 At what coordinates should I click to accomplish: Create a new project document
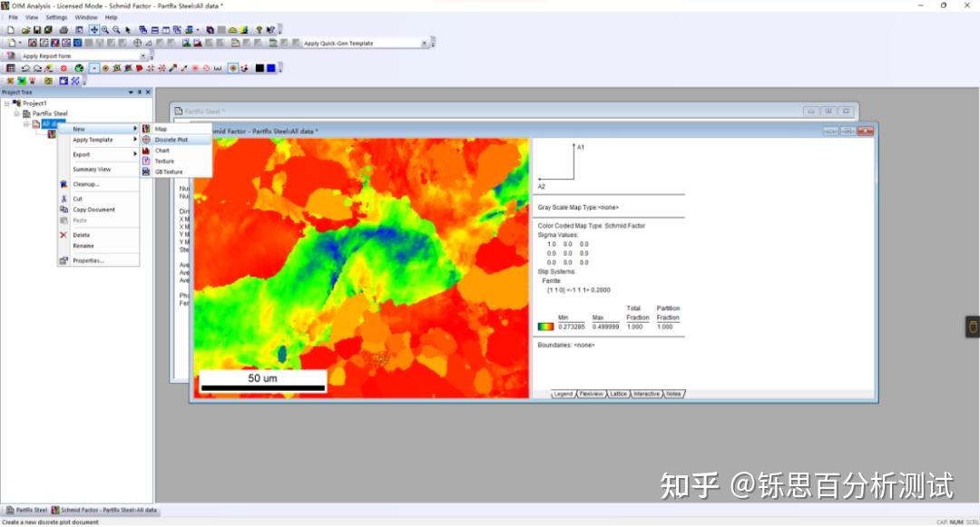(x=11, y=30)
